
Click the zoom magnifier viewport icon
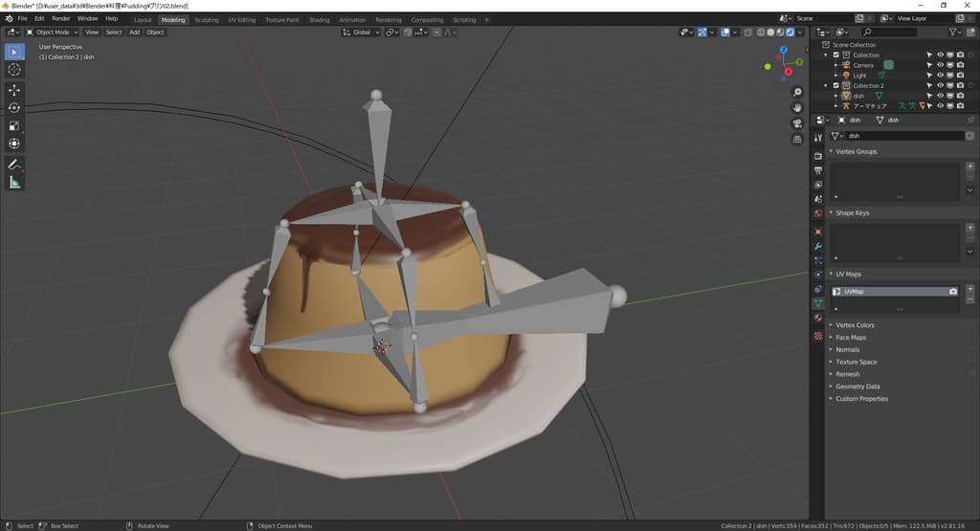click(x=797, y=92)
